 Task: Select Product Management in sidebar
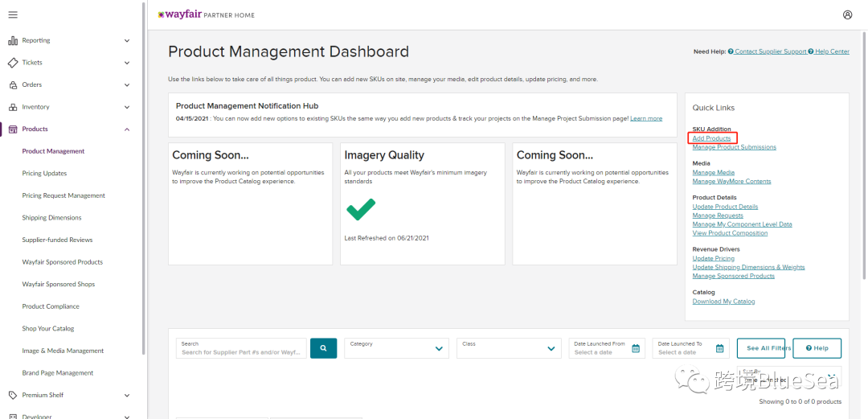(53, 151)
